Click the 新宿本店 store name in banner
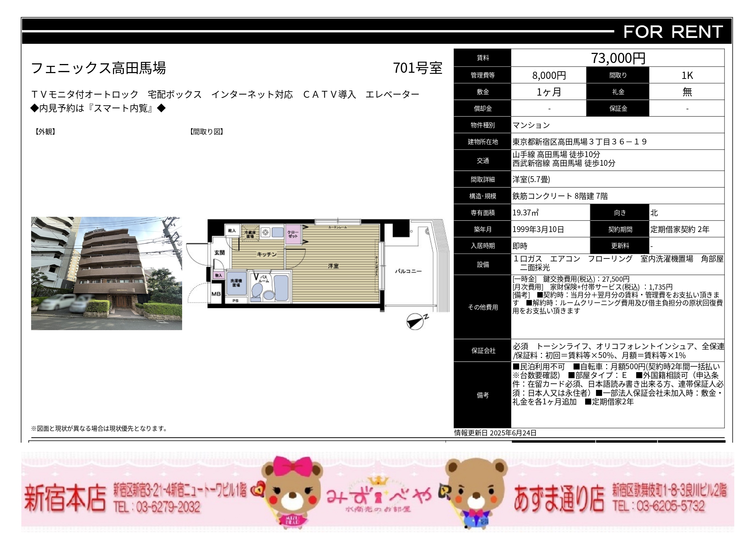Viewport: 756px width, 535px height. (x=65, y=498)
